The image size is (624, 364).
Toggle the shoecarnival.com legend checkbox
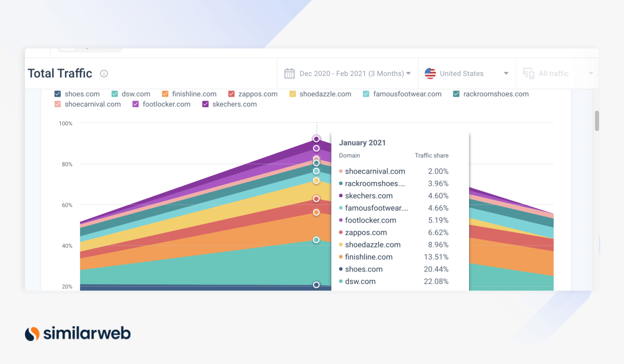click(x=58, y=104)
